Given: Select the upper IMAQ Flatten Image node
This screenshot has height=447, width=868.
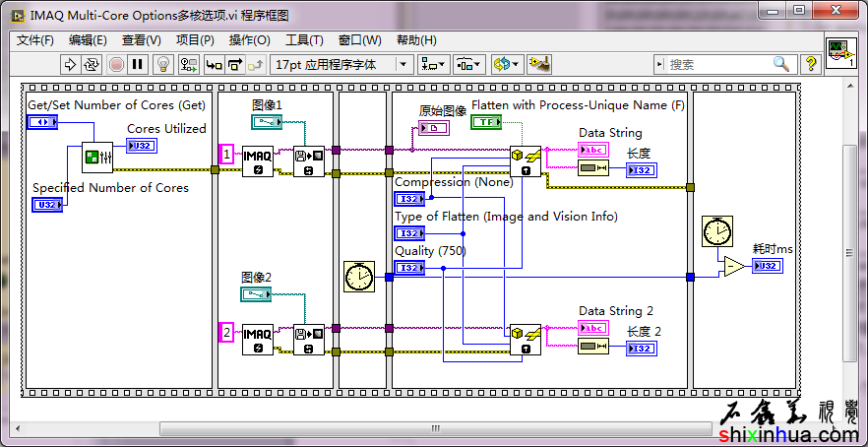Looking at the screenshot, I should 526,161.
